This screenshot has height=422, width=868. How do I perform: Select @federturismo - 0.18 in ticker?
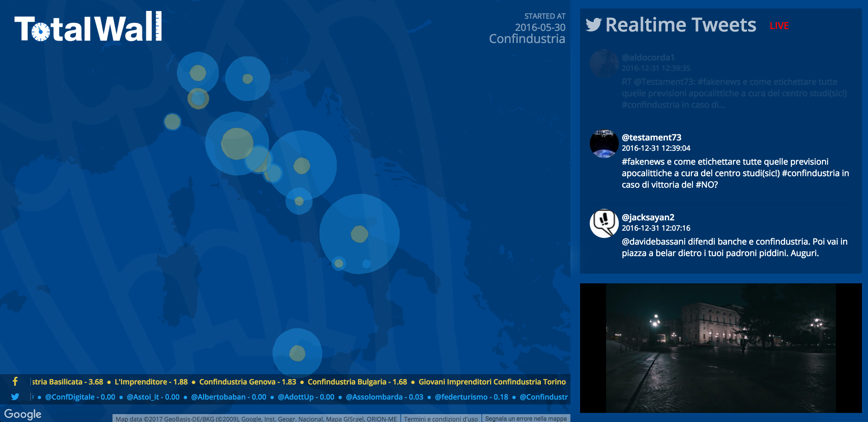472,397
